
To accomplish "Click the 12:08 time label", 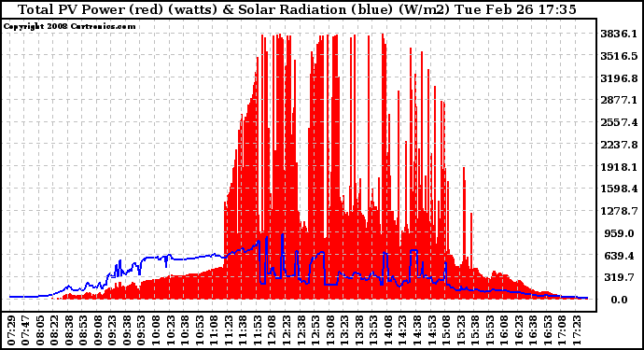I will click(272, 330).
